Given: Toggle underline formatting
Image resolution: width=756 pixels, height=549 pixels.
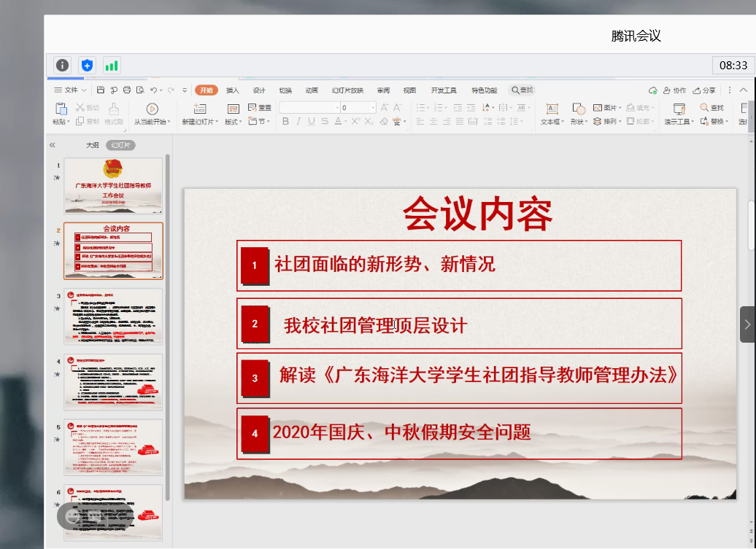Looking at the screenshot, I should point(312,122).
